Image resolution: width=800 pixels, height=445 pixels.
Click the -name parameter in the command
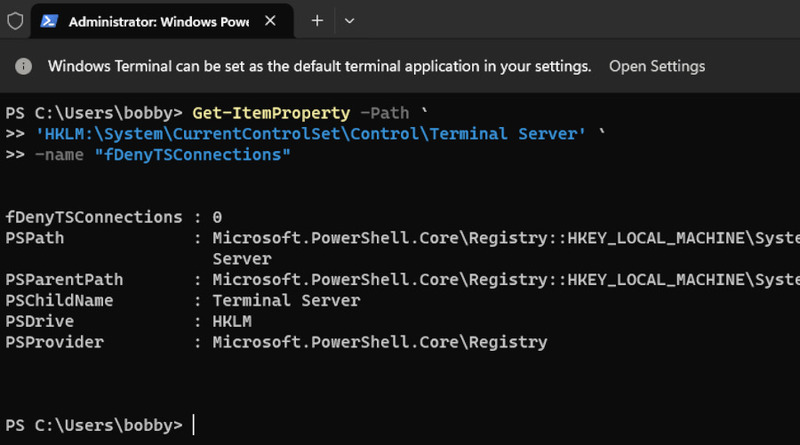tap(62, 155)
